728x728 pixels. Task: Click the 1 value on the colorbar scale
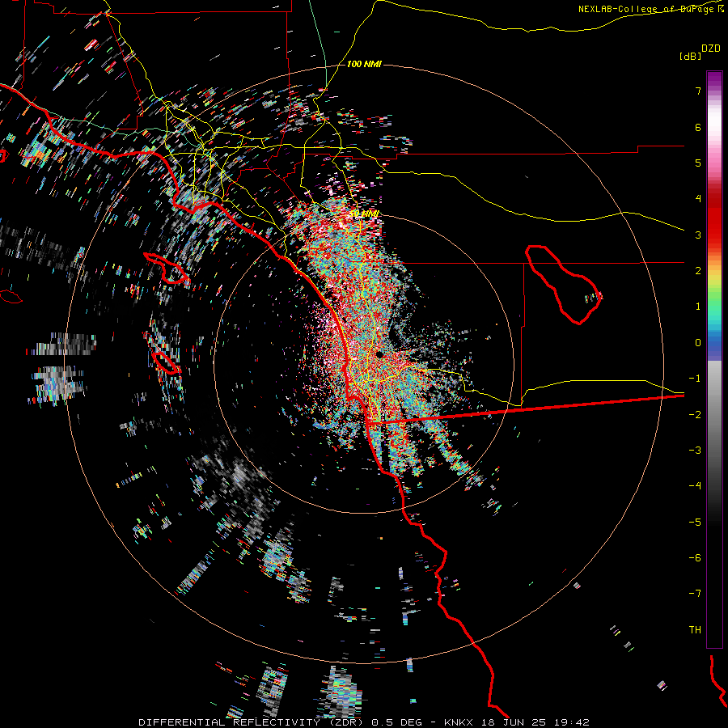click(x=698, y=307)
